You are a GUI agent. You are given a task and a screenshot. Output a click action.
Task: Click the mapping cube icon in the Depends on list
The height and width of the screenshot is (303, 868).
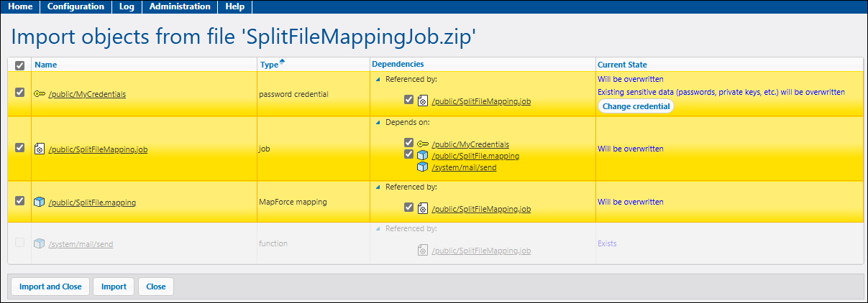(424, 155)
